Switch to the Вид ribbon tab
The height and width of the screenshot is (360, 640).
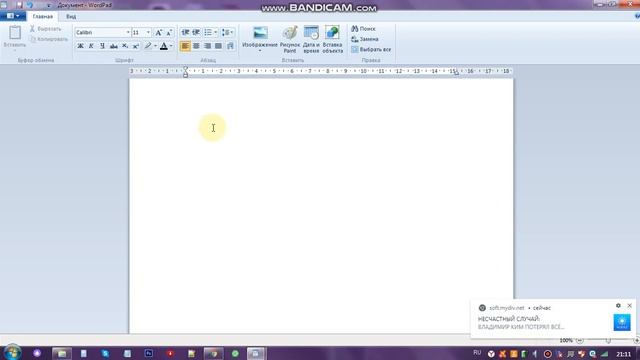click(71, 16)
